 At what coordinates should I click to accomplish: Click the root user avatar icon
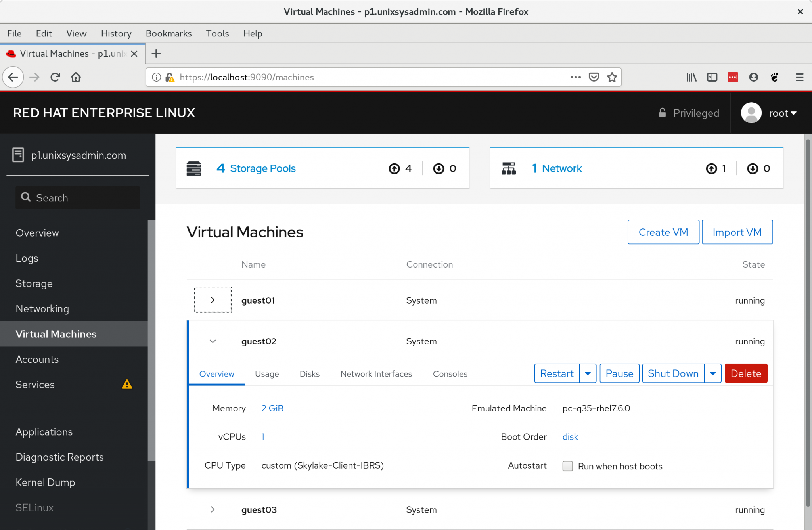[x=752, y=113]
